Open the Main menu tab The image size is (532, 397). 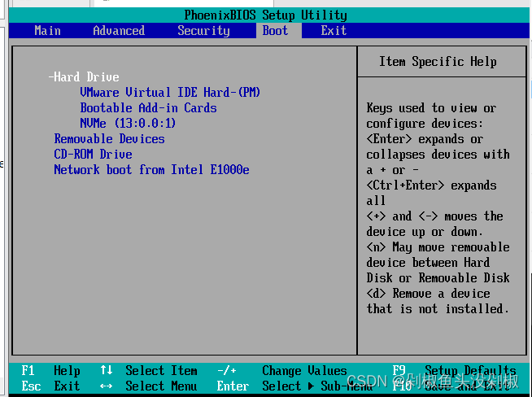[47, 31]
